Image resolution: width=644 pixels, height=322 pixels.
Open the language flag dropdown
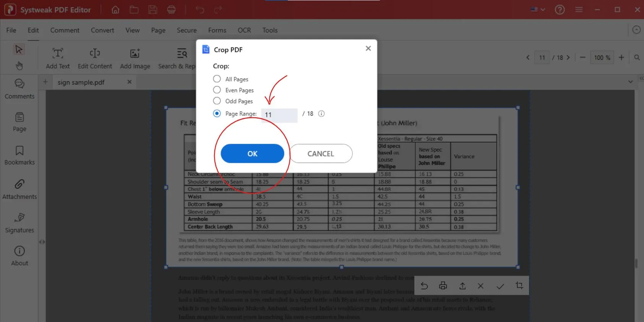click(x=537, y=10)
